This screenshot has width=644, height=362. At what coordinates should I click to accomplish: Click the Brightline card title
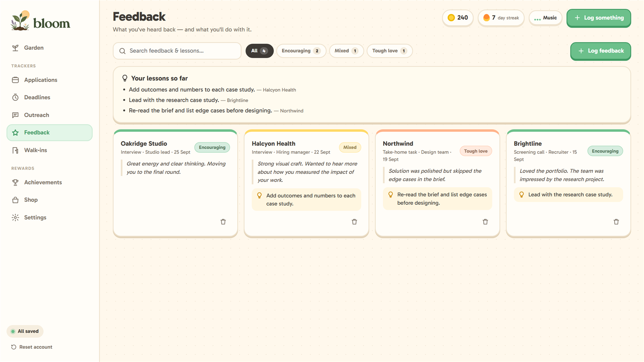(x=528, y=144)
